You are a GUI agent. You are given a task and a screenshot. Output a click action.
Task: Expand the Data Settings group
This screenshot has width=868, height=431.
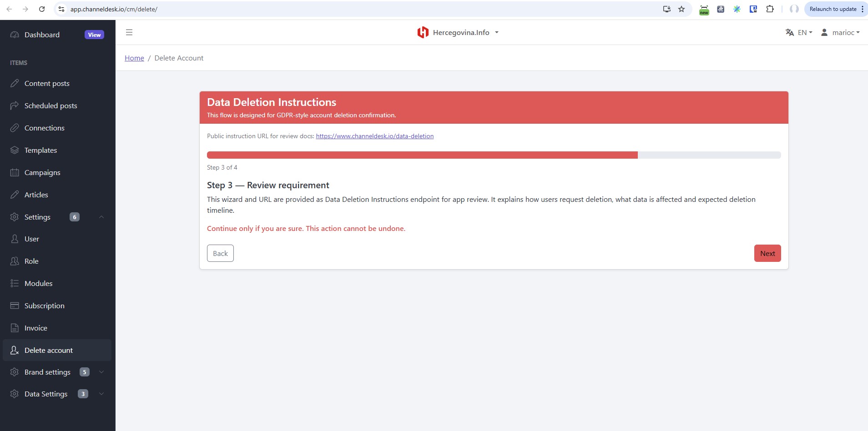point(101,394)
